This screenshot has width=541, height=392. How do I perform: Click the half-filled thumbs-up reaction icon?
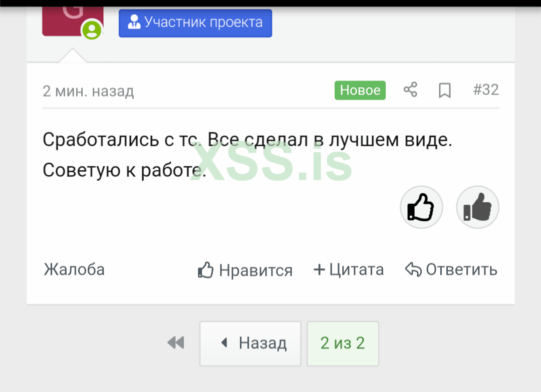477,207
